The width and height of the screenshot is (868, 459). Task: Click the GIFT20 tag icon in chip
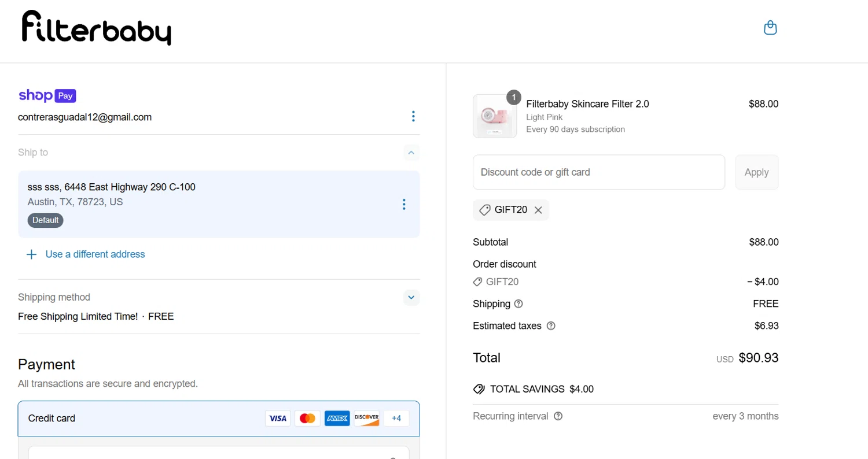tap(485, 210)
